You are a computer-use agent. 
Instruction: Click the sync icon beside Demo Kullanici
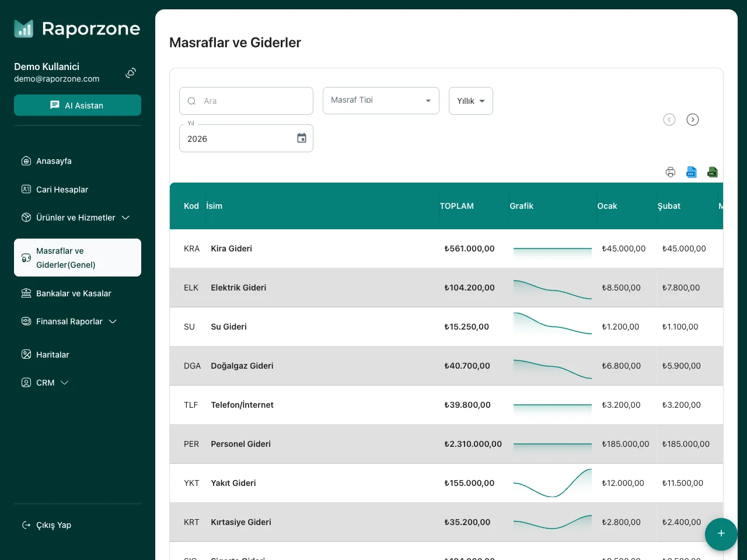(131, 73)
